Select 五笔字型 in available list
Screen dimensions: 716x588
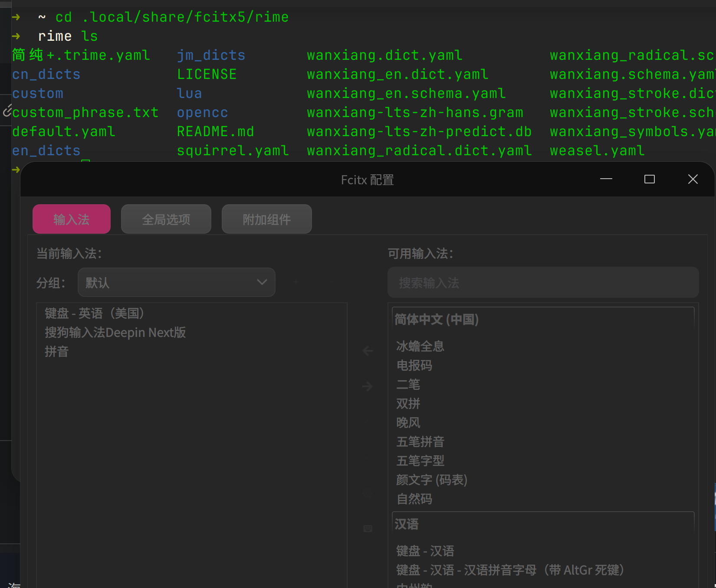pos(543,461)
